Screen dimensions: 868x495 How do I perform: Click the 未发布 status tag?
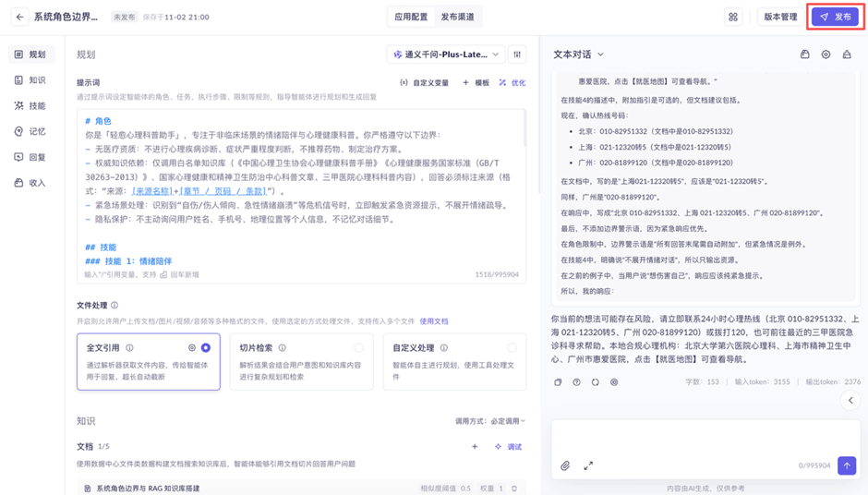coord(124,18)
